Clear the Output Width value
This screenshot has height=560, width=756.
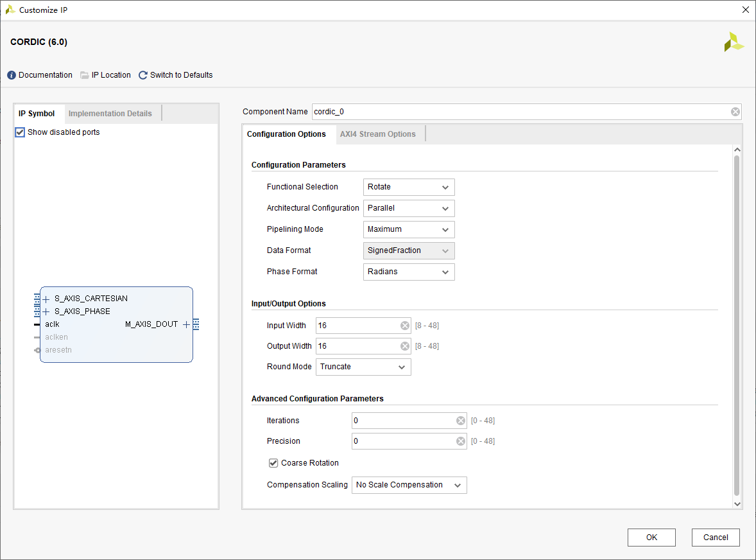point(404,346)
